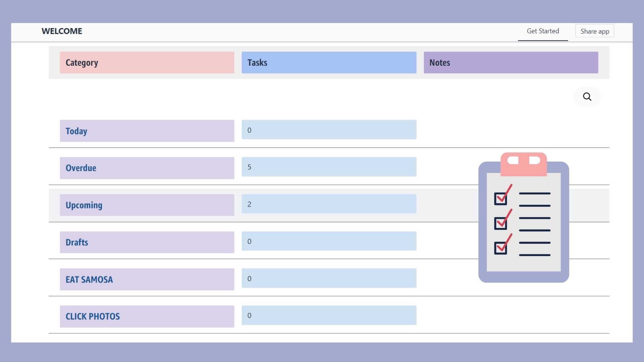Click the magnifying glass search icon

(x=587, y=97)
